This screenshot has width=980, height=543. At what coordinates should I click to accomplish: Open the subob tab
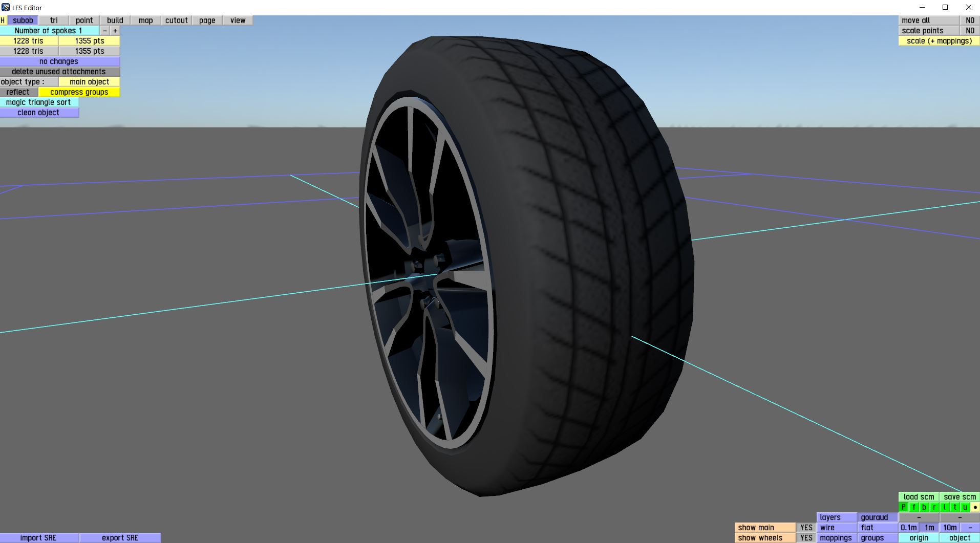click(23, 20)
